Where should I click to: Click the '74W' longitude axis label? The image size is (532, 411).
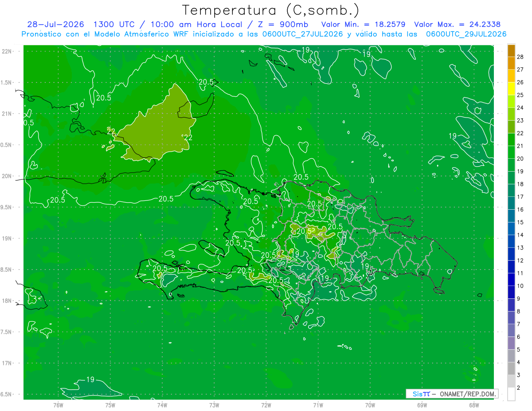pyautogui.click(x=162, y=405)
